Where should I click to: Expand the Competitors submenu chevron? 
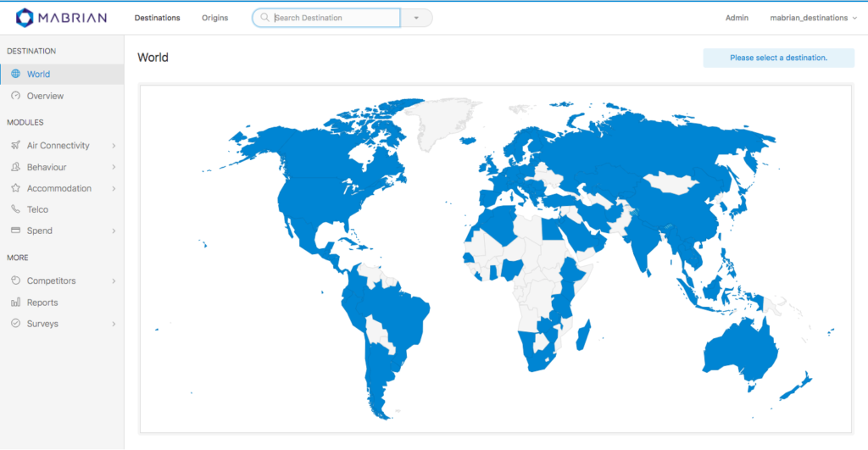click(x=114, y=281)
